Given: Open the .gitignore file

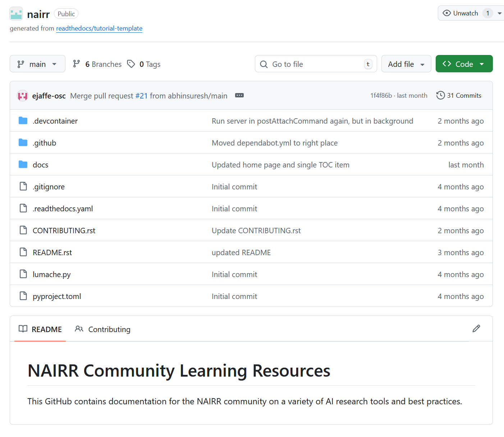Looking at the screenshot, I should pos(49,187).
